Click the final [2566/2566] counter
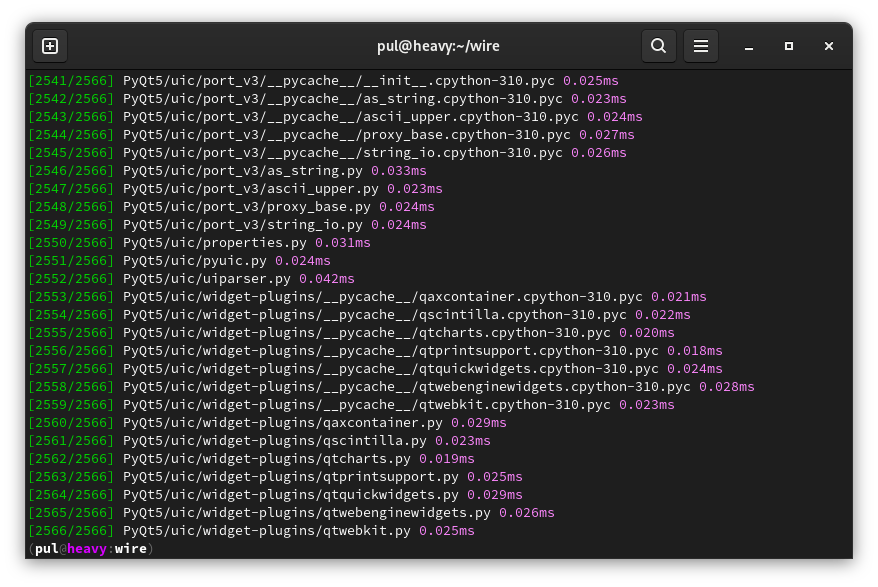 [x=71, y=530]
